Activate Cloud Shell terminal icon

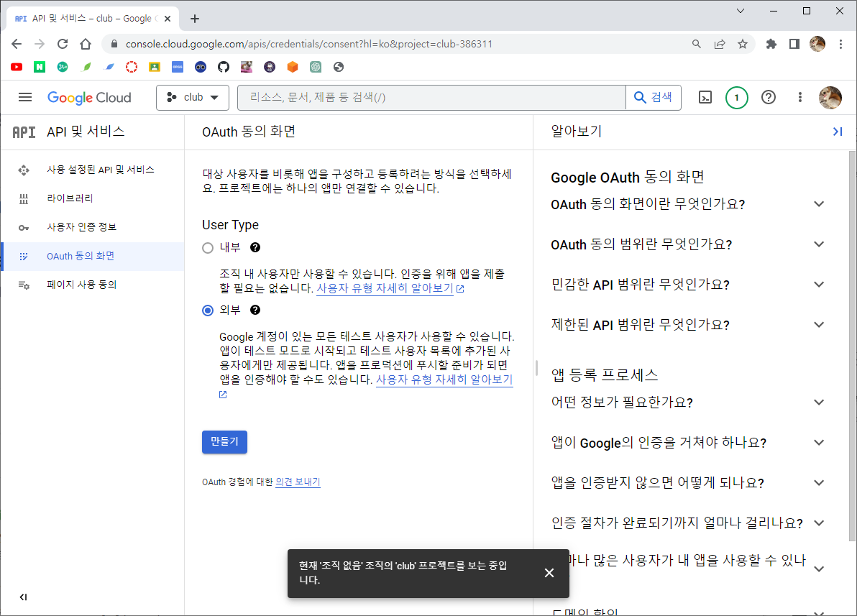(705, 97)
